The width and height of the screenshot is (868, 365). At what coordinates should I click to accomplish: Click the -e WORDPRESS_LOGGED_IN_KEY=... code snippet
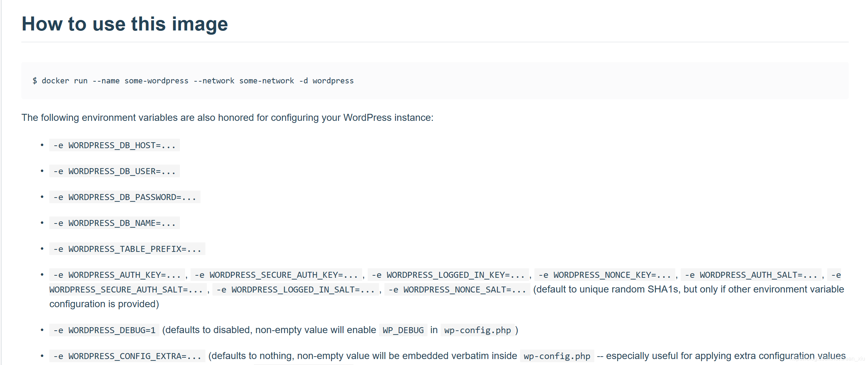[448, 275]
